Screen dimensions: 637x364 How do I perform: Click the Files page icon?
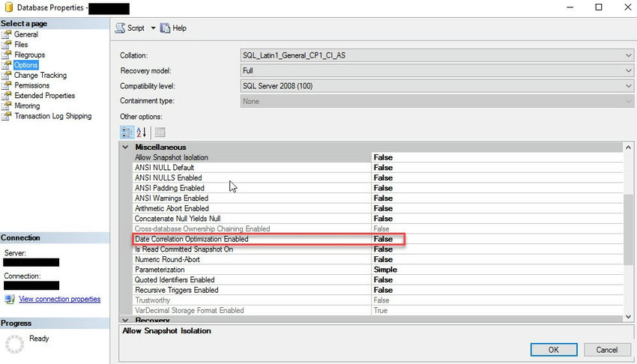(7, 45)
